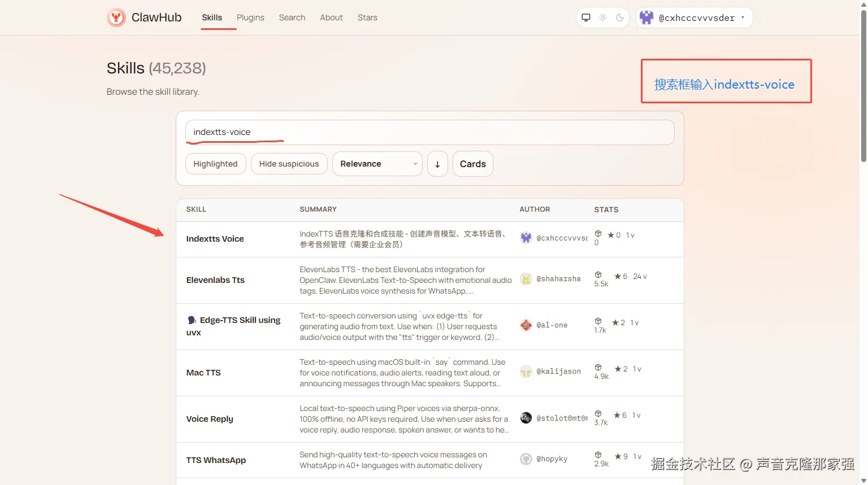The height and width of the screenshot is (485, 868).
Task: Click the downloads box icon for Mac TTS
Action: tap(598, 368)
